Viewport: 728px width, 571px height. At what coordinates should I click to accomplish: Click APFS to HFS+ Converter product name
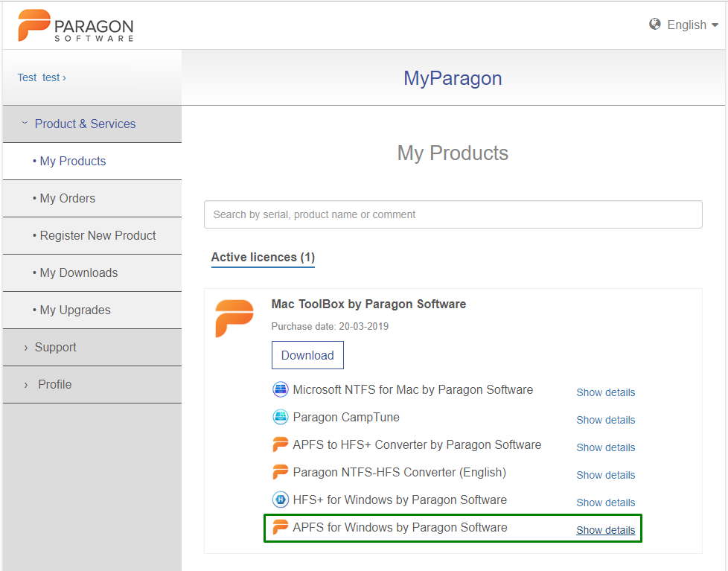(x=417, y=444)
